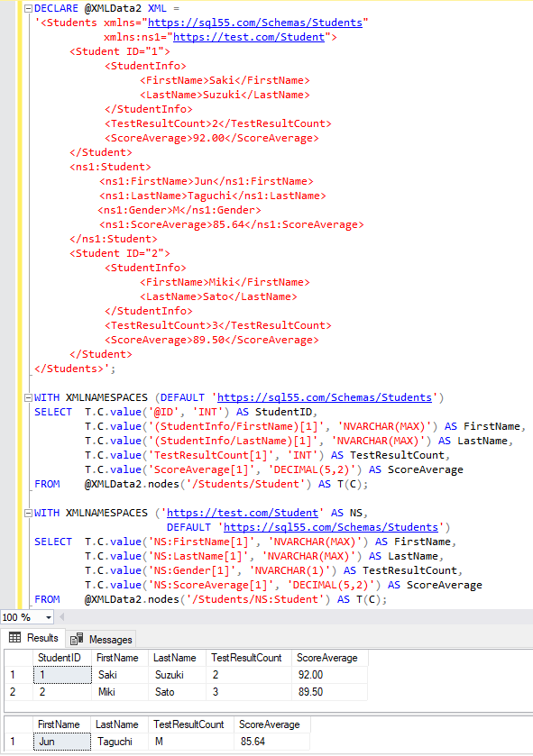Screen dimensions: 533x756
Task: Open the sql55.com Schemas link in Students xmlns
Action: click(255, 23)
